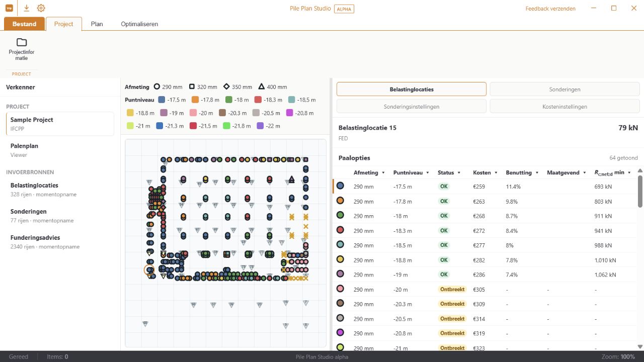Click the -21,8 m green color swatch

pos(226,126)
